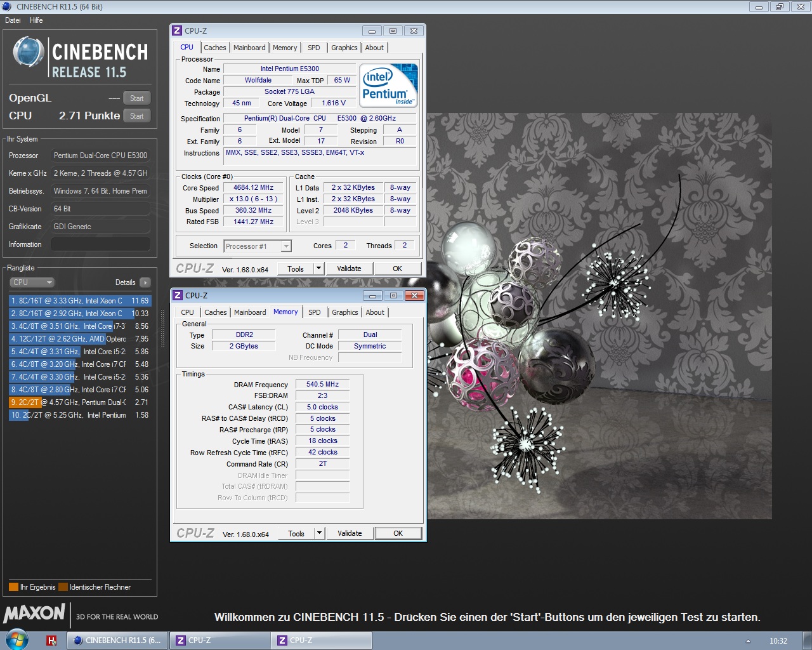Select ranking row 2C/2T @ 5.25 GHz
The width and height of the screenshot is (812, 650).
pyautogui.click(x=80, y=415)
